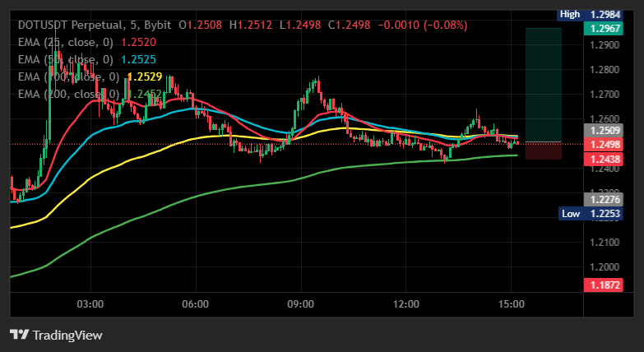The height and width of the screenshot is (352, 644).
Task: Click the green 1.2967 target price label
Action: tap(604, 29)
